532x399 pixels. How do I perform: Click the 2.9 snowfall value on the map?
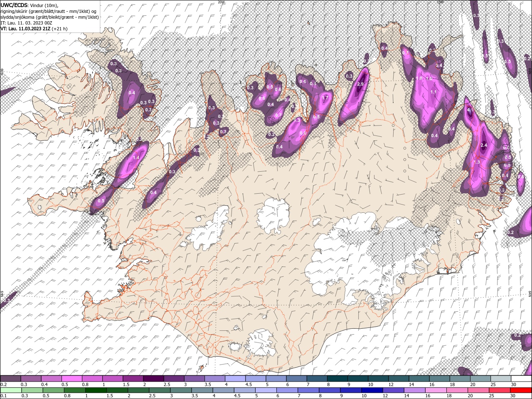(x=360, y=84)
